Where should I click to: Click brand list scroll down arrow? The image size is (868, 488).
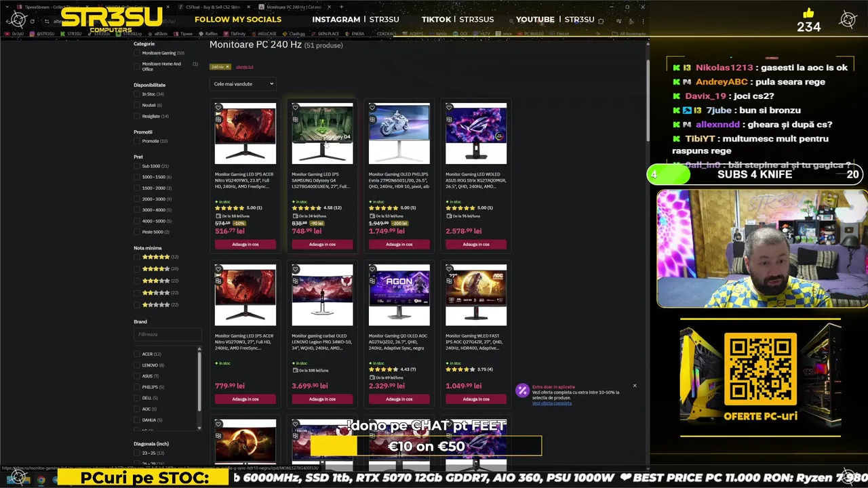(x=199, y=428)
